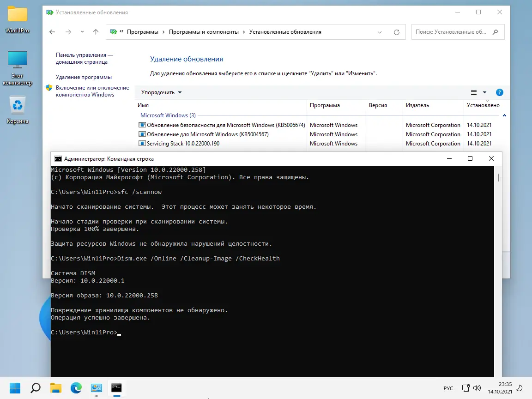Viewport: 532px width, 399px height.
Task: Open Включение или отключение компонентов Windows
Action: [x=91, y=91]
